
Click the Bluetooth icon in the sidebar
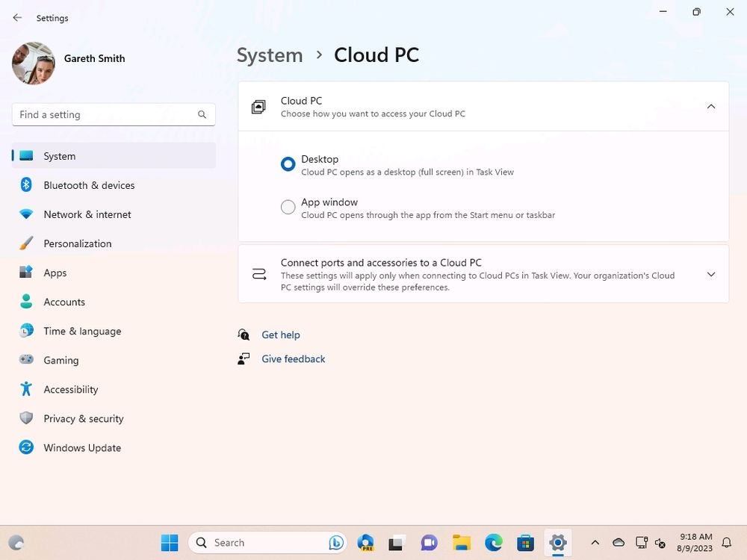(26, 184)
